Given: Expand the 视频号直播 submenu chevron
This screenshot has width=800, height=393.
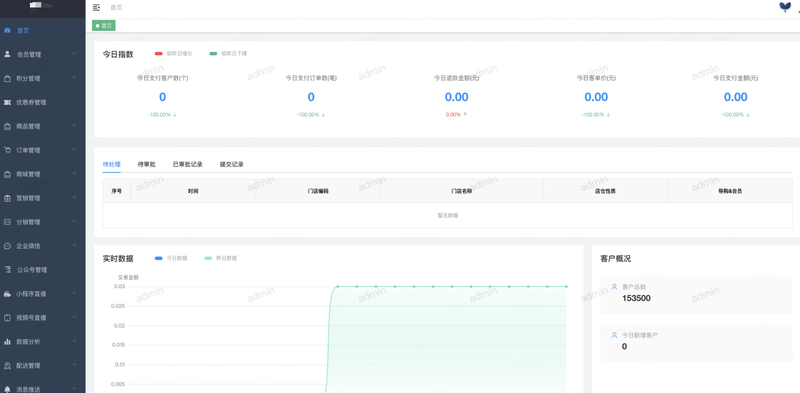Looking at the screenshot, I should coord(74,317).
